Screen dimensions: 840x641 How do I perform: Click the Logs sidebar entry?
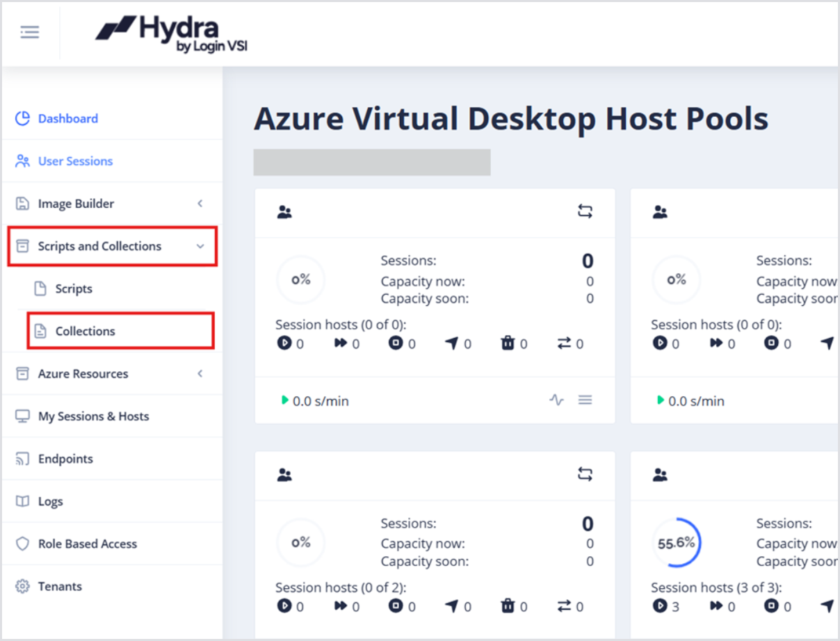50,501
